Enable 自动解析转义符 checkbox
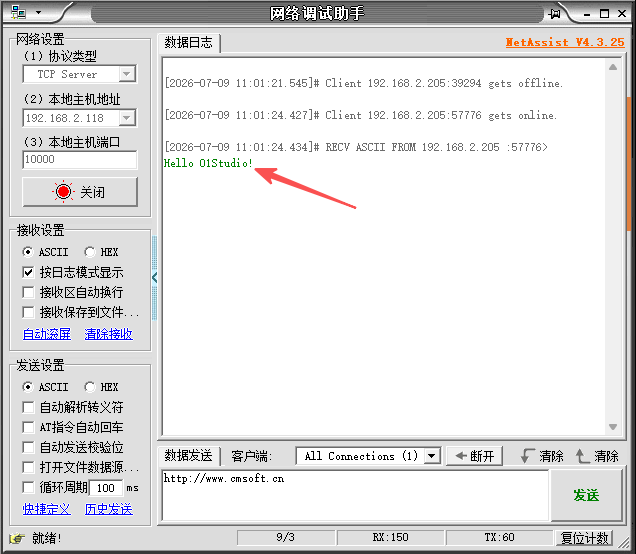636x554 pixels. (28, 407)
